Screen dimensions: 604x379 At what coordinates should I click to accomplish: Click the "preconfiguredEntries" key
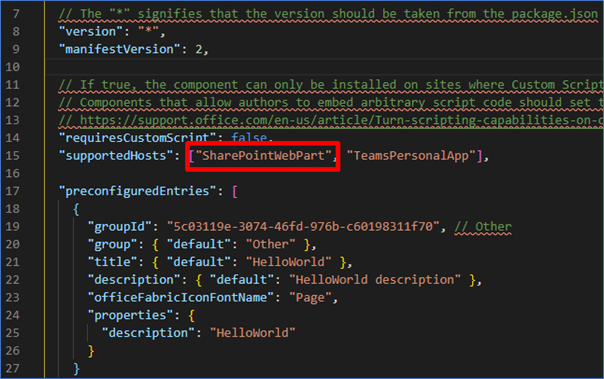[x=138, y=191]
